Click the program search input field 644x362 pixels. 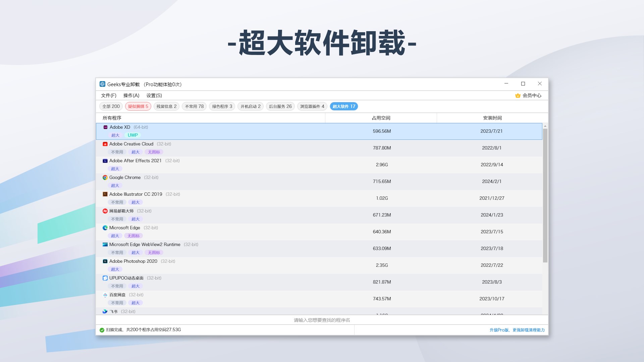pos(321,320)
